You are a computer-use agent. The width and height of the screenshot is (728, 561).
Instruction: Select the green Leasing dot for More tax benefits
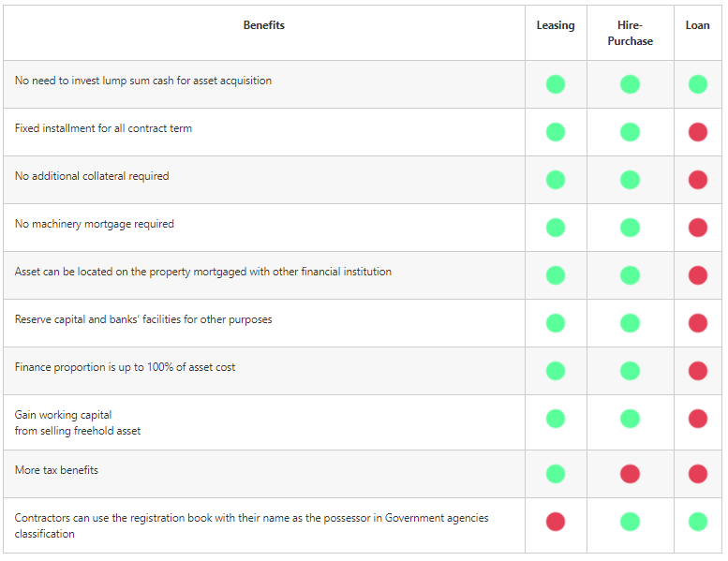[556, 474]
